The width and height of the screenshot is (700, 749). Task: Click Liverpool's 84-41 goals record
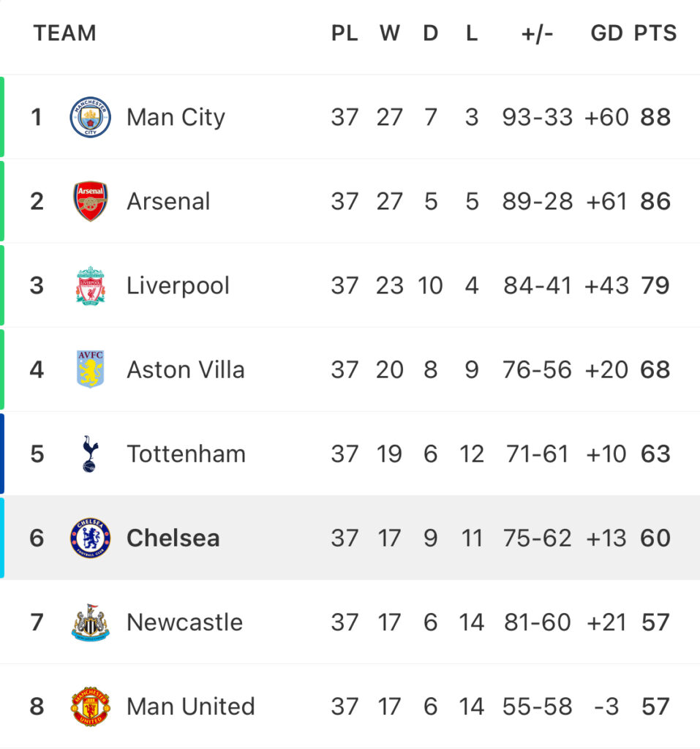point(537,286)
